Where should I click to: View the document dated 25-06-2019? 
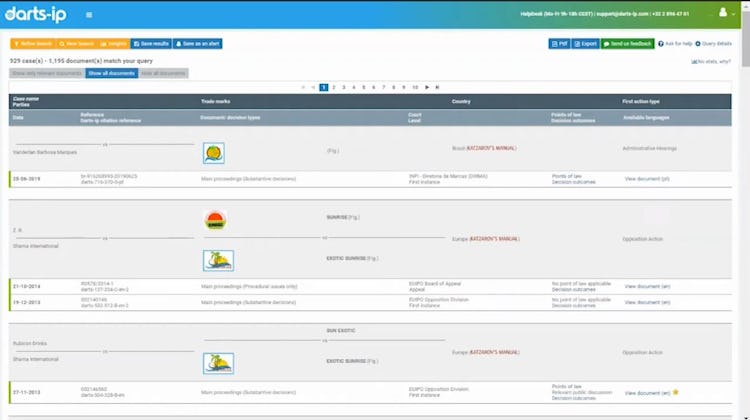[x=647, y=179]
